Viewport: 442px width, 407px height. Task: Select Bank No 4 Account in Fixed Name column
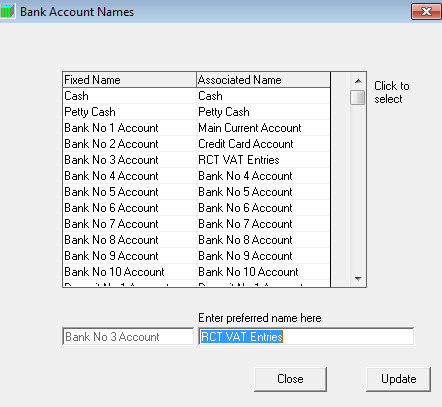(129, 176)
